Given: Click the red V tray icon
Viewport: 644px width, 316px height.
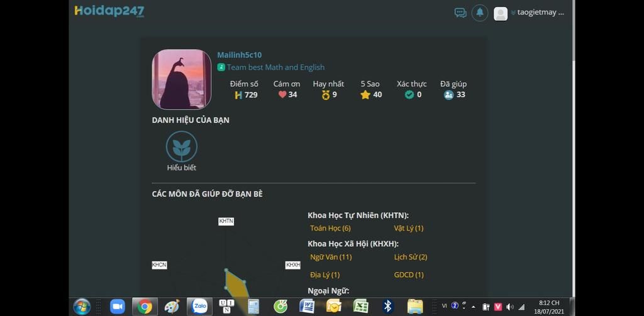Looking at the screenshot, I should pyautogui.click(x=498, y=307).
